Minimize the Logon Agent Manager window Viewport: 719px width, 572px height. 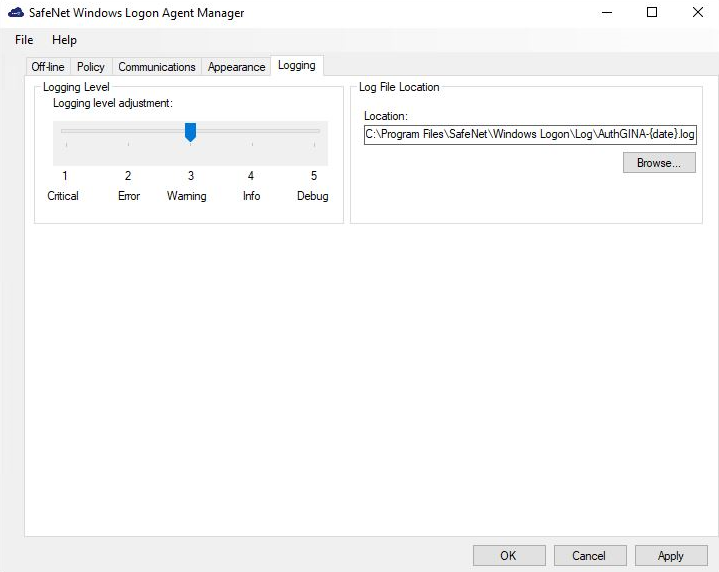(607, 12)
